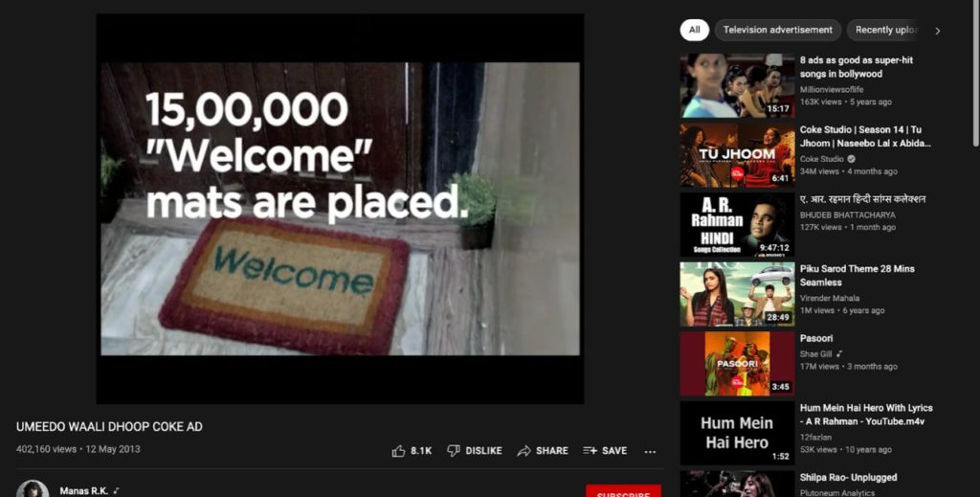The height and width of the screenshot is (497, 980).
Task: Open Piku Sarod Theme video thumbnail
Action: (x=738, y=294)
